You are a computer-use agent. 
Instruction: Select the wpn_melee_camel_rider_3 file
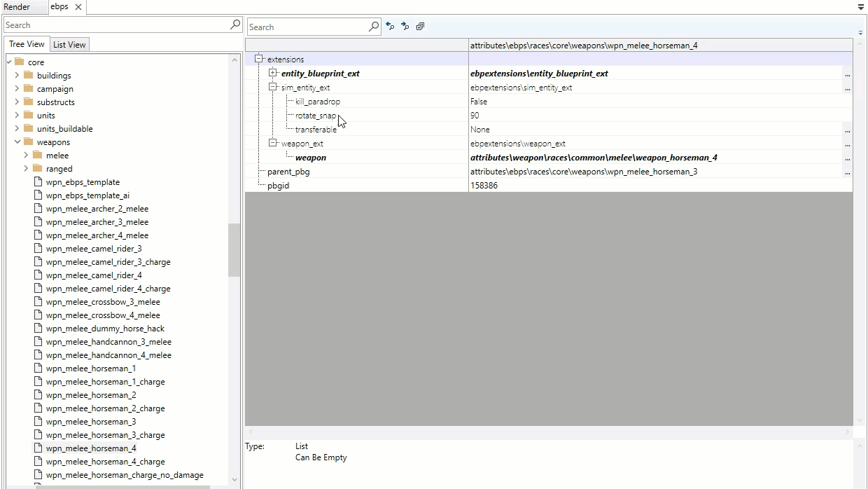[x=94, y=249]
